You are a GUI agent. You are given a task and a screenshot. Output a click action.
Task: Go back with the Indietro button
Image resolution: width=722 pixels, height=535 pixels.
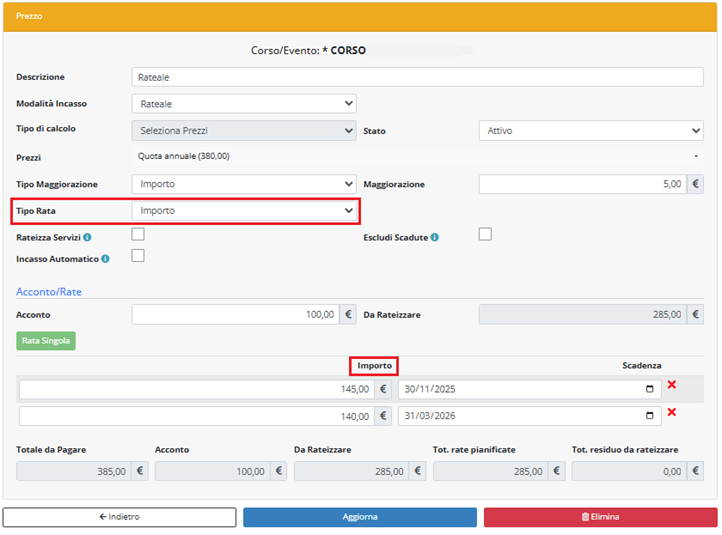119,517
